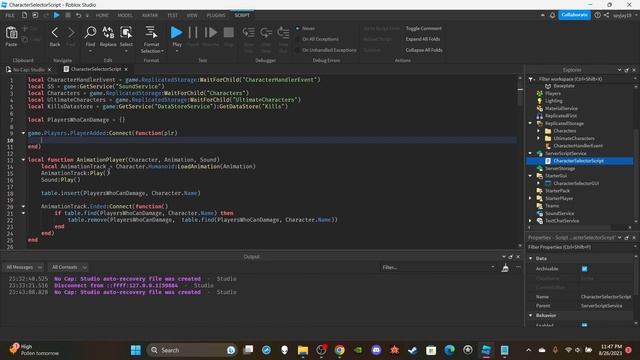The image size is (640, 360).
Task: Click the Pause test button
Action: pyautogui.click(x=193, y=33)
